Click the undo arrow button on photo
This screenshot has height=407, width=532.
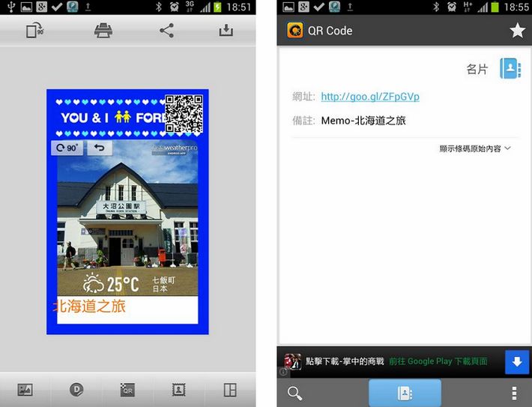pyautogui.click(x=100, y=148)
